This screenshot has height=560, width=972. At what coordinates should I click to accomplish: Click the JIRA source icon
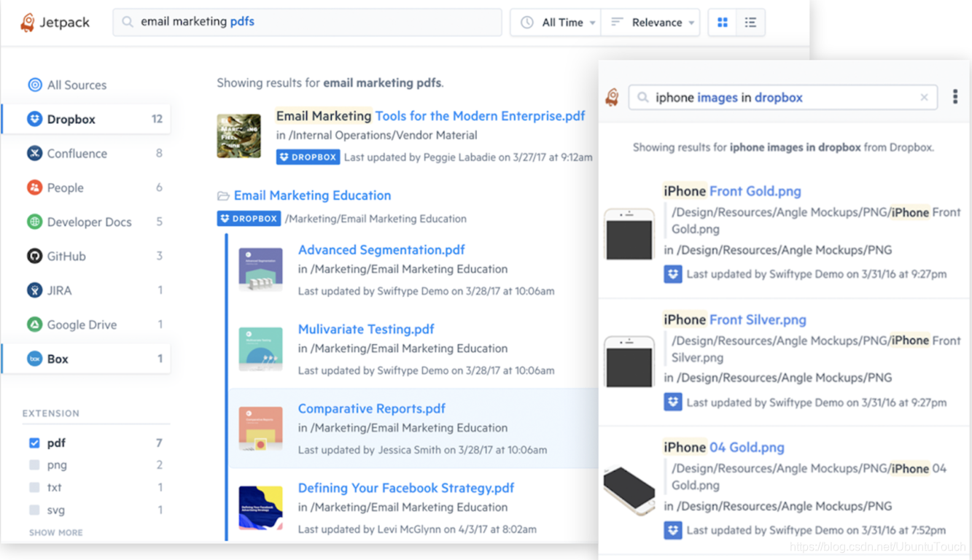point(34,290)
